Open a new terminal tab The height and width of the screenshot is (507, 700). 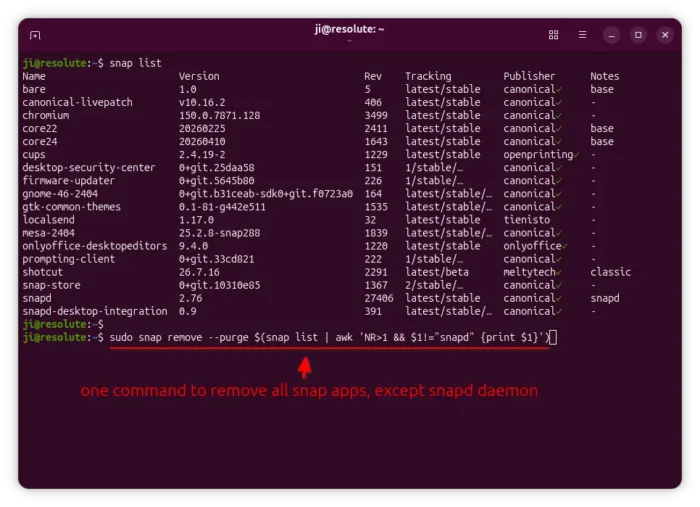pos(35,35)
